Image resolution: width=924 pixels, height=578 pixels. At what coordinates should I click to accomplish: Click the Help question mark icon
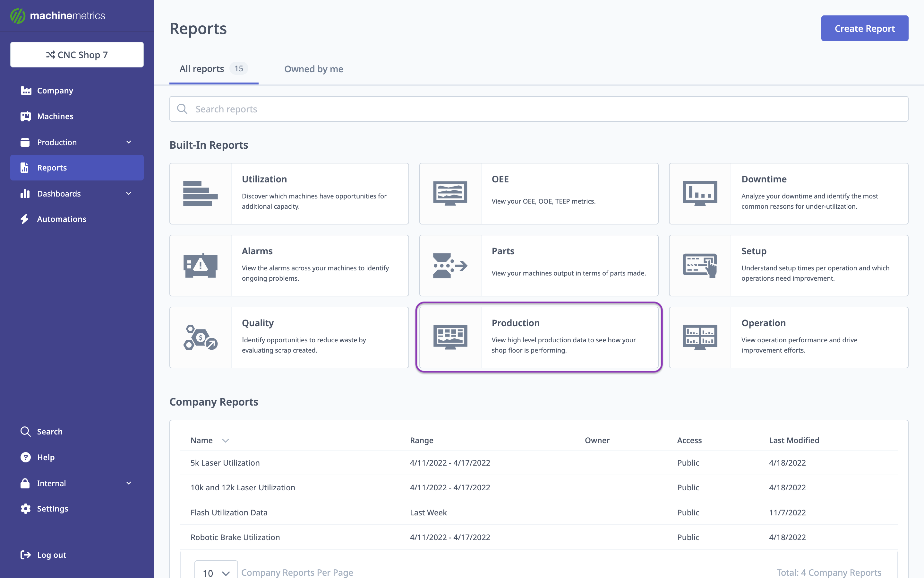pyautogui.click(x=26, y=457)
